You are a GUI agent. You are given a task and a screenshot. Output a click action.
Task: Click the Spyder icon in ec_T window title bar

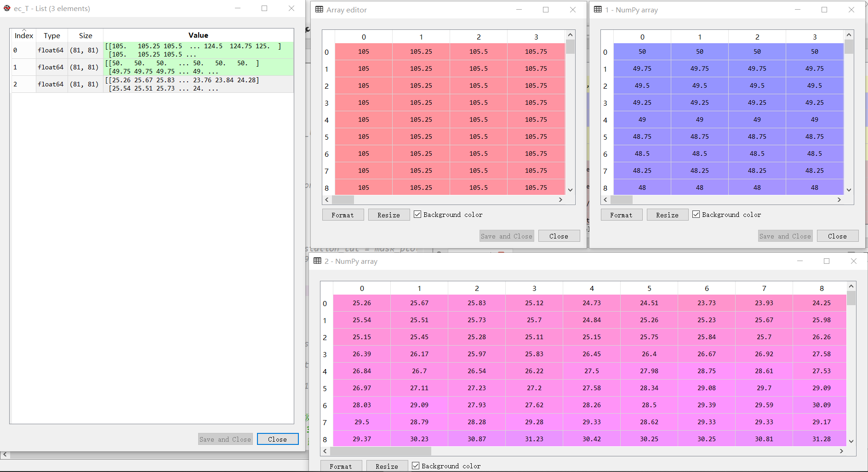6,8
